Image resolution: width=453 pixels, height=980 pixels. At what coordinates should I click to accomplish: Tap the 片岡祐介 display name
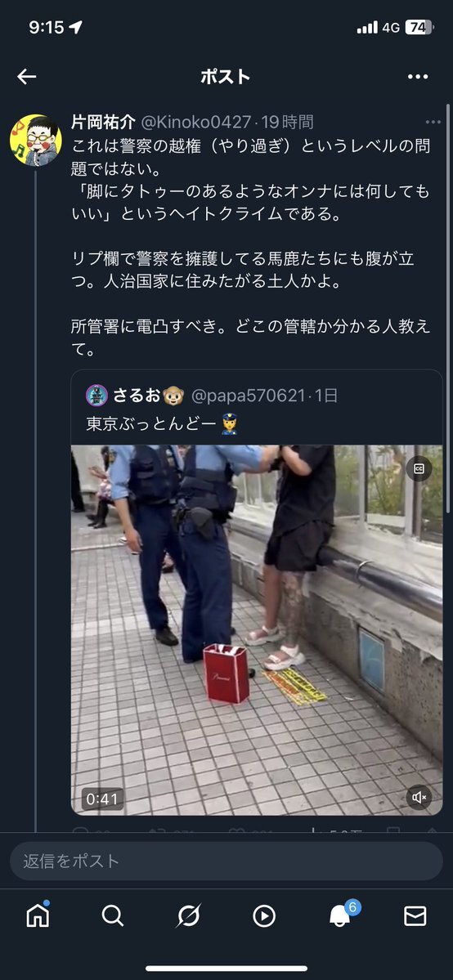(103, 122)
